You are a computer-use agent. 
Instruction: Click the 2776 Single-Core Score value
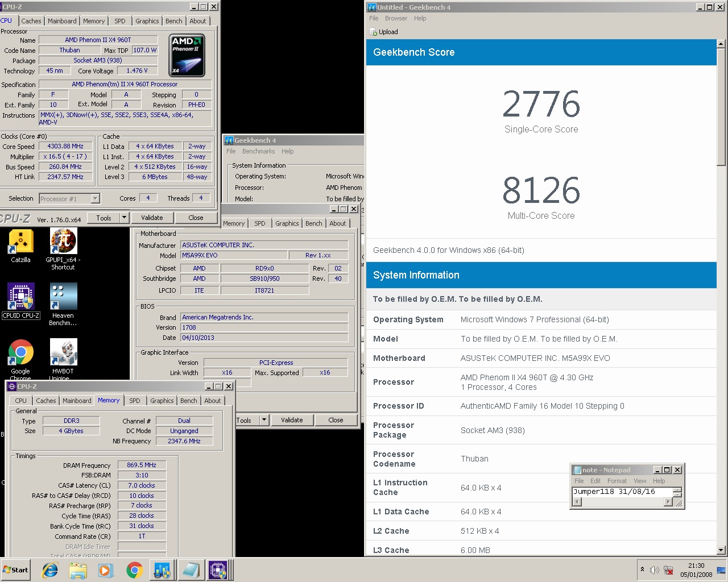click(x=541, y=104)
